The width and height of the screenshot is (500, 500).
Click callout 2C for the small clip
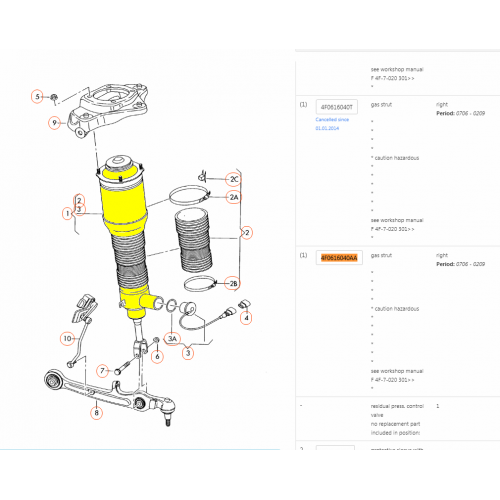coord(234,179)
